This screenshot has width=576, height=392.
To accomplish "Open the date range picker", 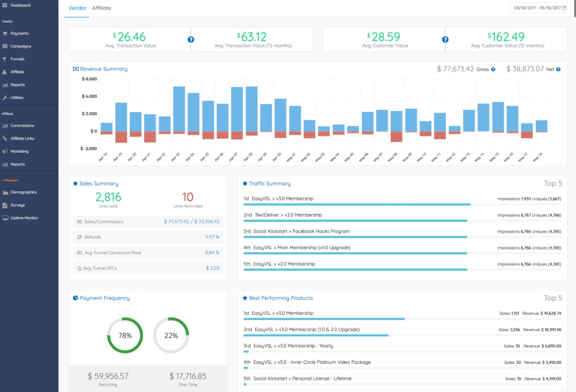I will 540,8.
